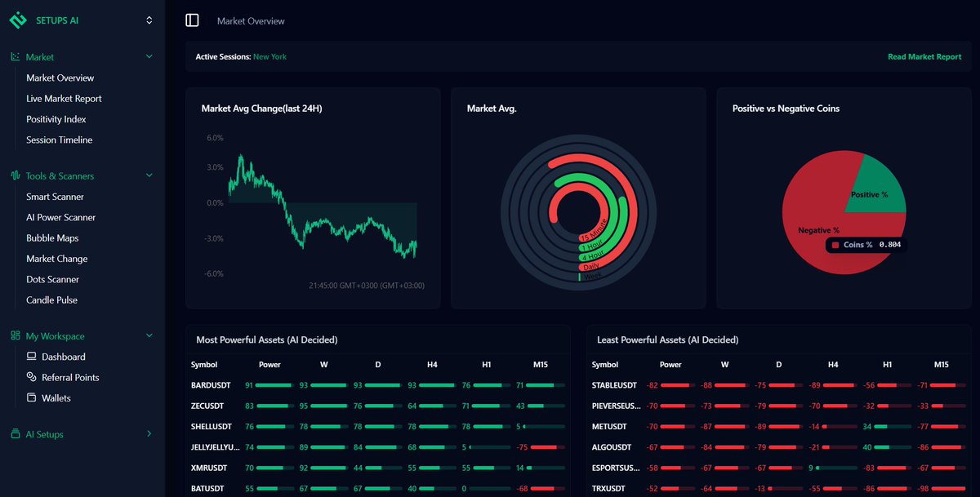Screen dimensions: 980x497
Task: Collapse the sidebar using the panel icon
Action: (192, 20)
